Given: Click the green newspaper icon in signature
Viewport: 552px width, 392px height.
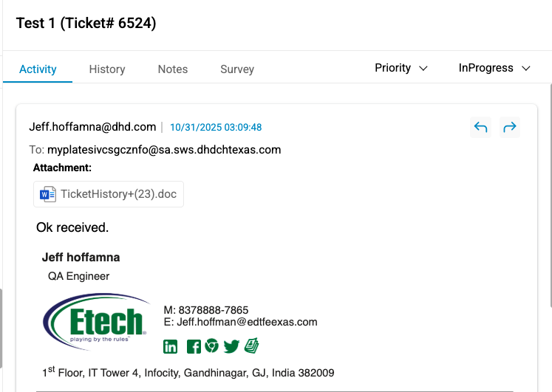Looking at the screenshot, I should pos(251,345).
